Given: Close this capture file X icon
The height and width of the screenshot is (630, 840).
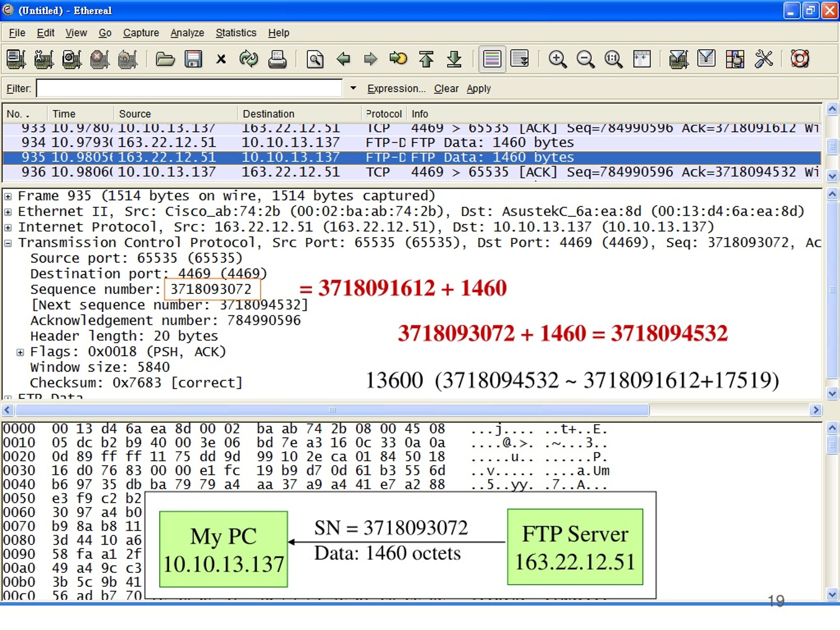Looking at the screenshot, I should pos(221,59).
